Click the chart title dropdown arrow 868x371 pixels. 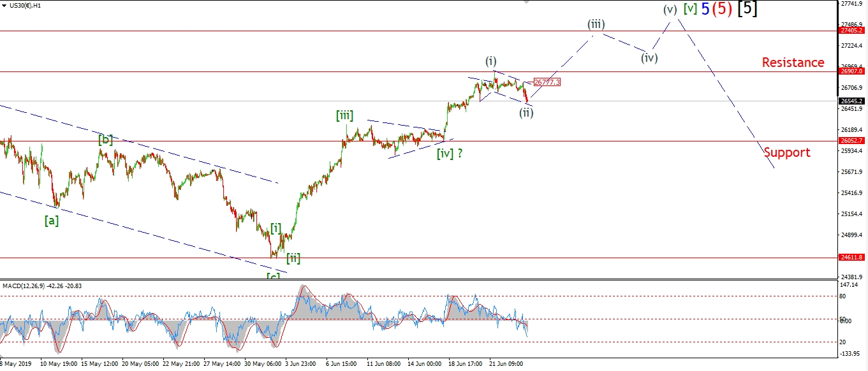(x=3, y=5)
